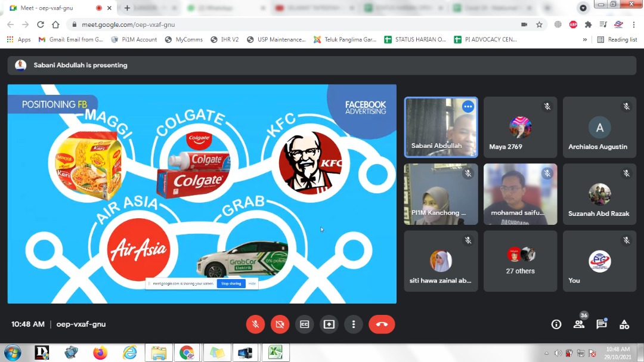The image size is (644, 362).
Task: Select mohamad saifu's video tile
Action: point(520,194)
